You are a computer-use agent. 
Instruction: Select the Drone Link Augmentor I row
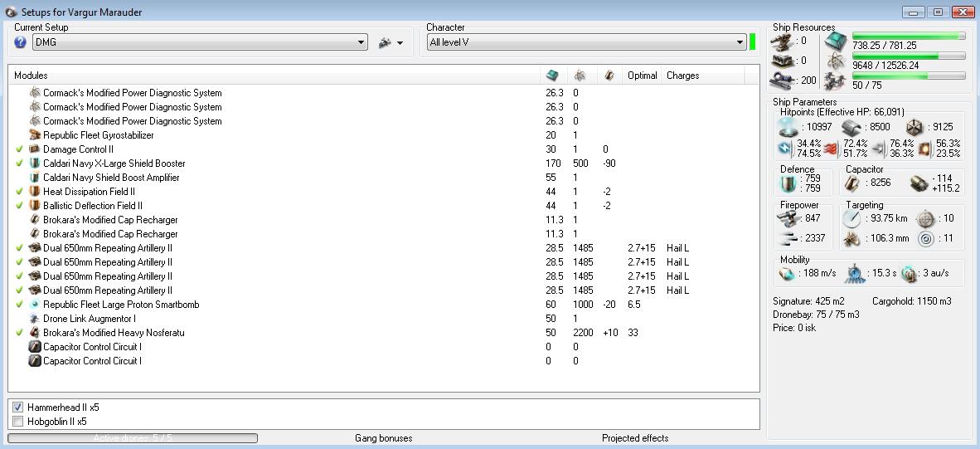[384, 319]
